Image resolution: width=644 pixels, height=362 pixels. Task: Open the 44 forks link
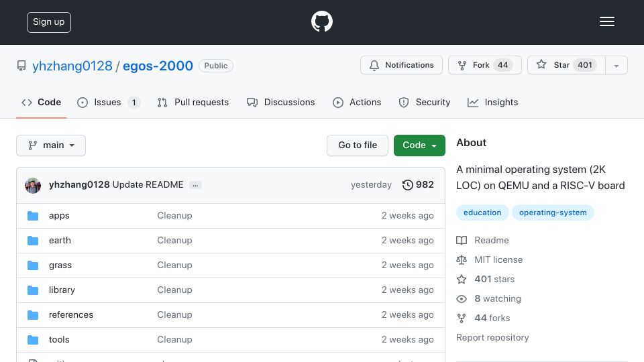pos(492,318)
